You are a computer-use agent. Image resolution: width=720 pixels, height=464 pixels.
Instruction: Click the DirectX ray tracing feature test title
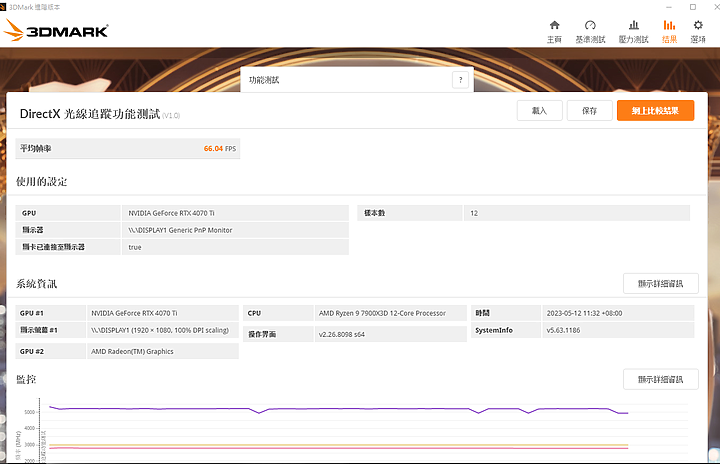(90, 114)
